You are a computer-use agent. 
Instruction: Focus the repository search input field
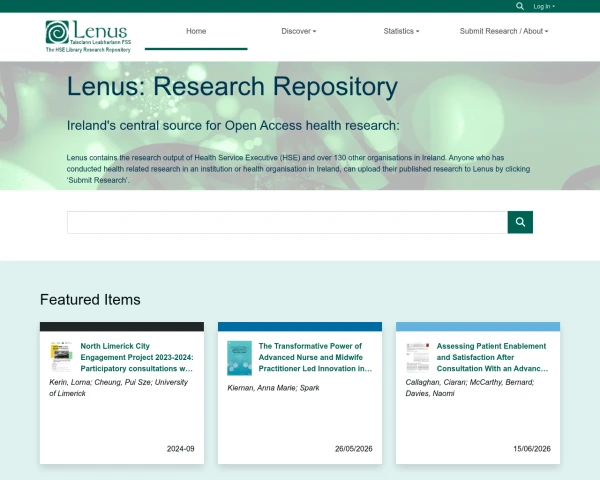[x=287, y=222]
